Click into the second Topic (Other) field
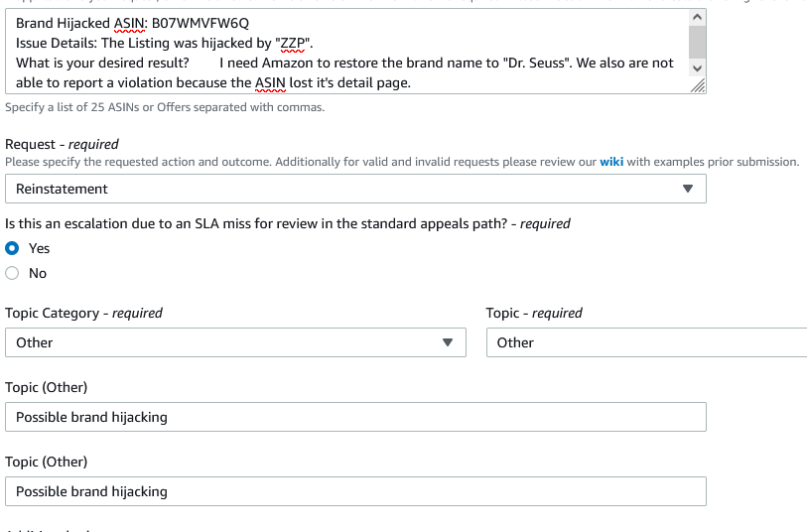 click(354, 491)
